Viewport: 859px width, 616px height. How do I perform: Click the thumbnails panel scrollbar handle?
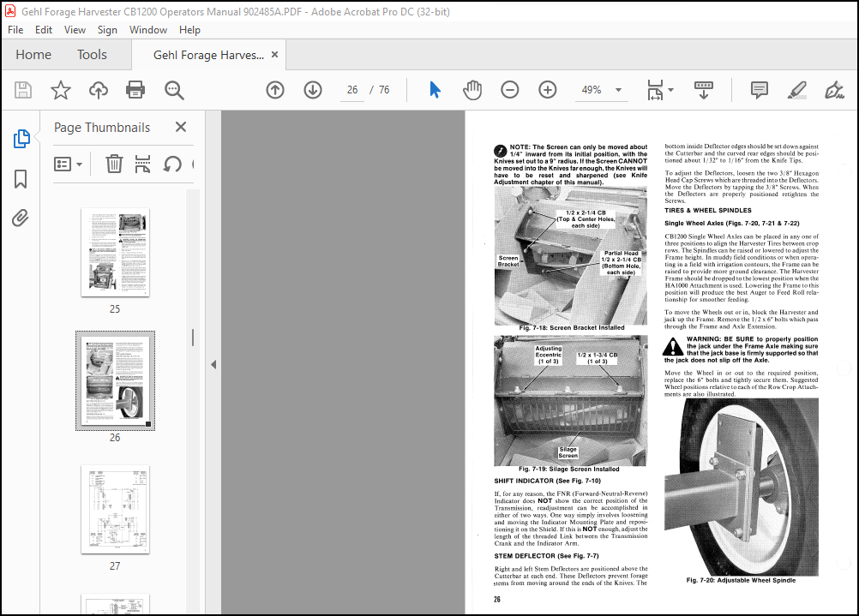193,338
